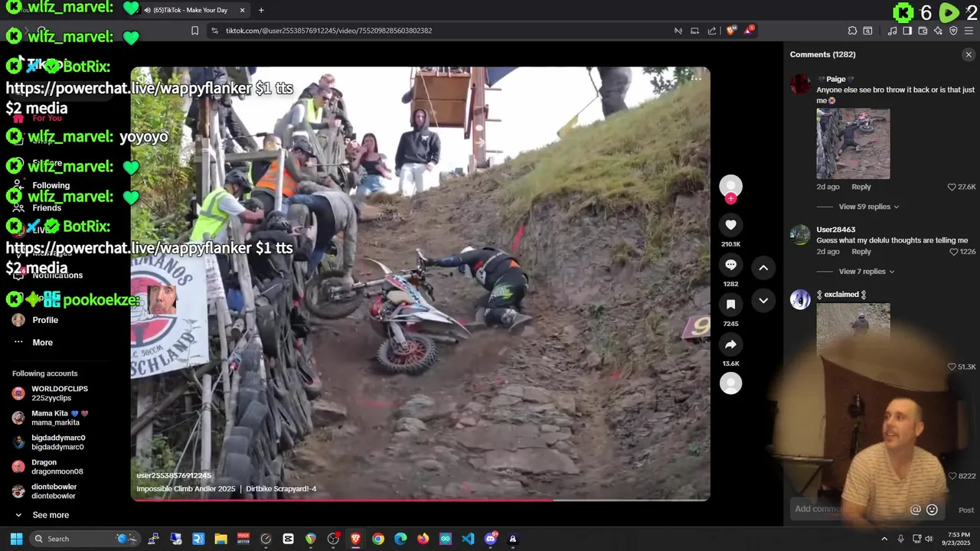Like User28463's comment showing 1226
980x551 pixels.
point(953,252)
